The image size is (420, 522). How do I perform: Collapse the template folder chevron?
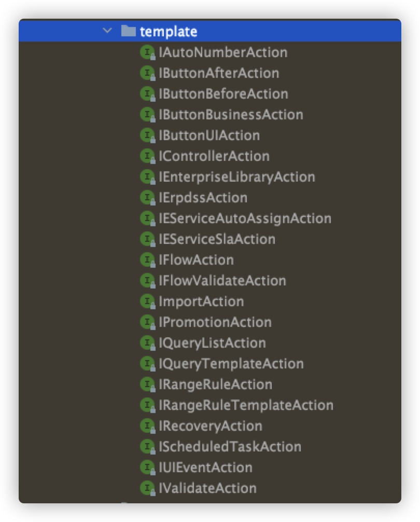coord(107,31)
